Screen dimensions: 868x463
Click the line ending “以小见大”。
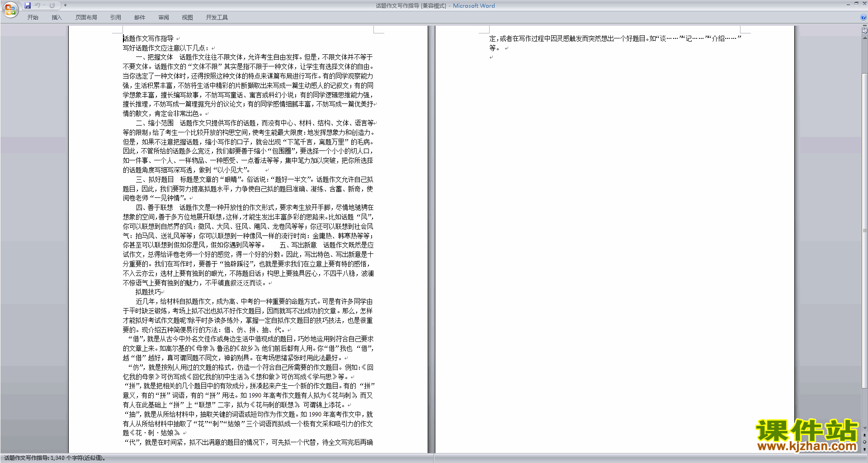point(187,170)
